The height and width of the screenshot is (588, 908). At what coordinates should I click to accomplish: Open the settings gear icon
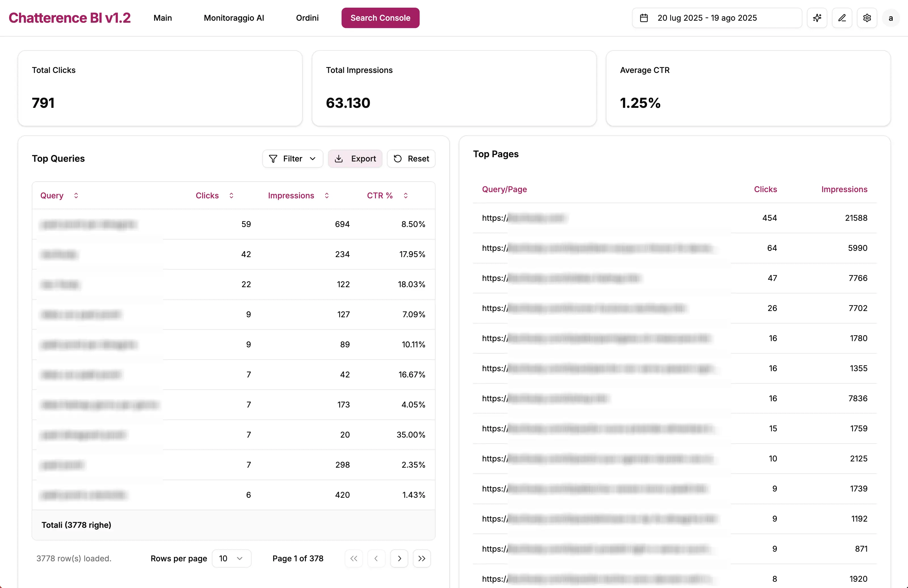click(867, 18)
